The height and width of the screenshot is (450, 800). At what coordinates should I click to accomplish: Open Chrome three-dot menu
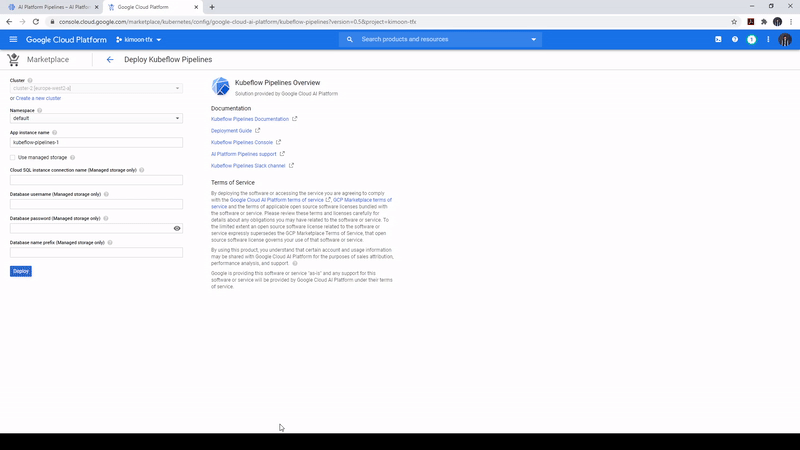pos(791,22)
